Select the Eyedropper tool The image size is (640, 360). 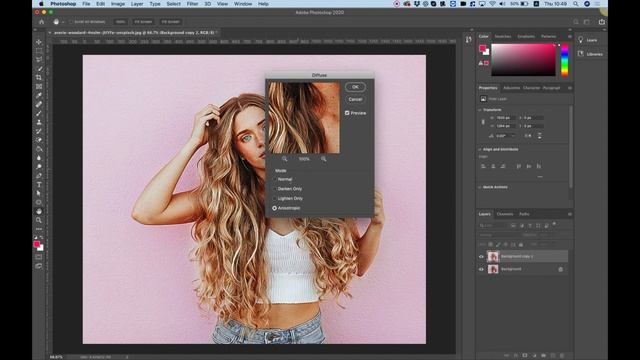pos(39,96)
